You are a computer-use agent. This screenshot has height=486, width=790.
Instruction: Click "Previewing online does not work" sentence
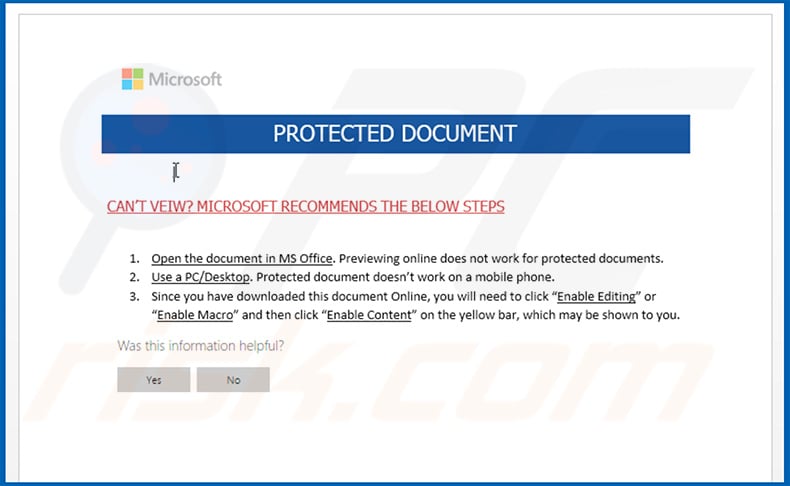tap(500, 259)
